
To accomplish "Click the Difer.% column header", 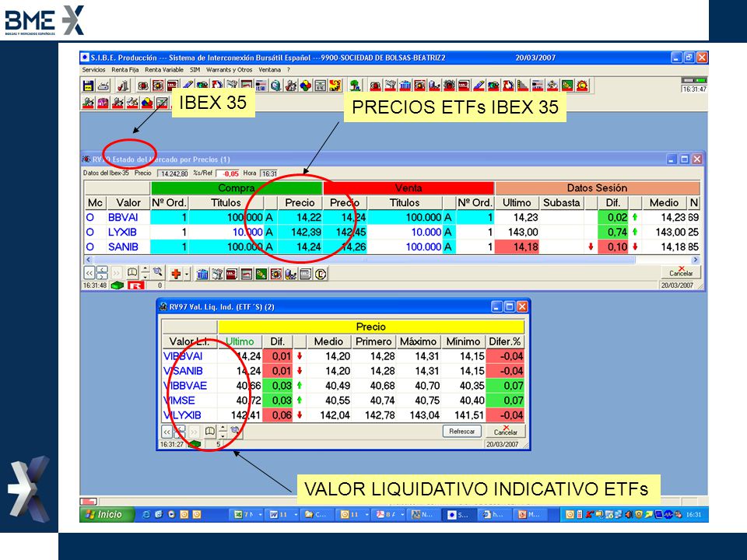I will coord(505,341).
